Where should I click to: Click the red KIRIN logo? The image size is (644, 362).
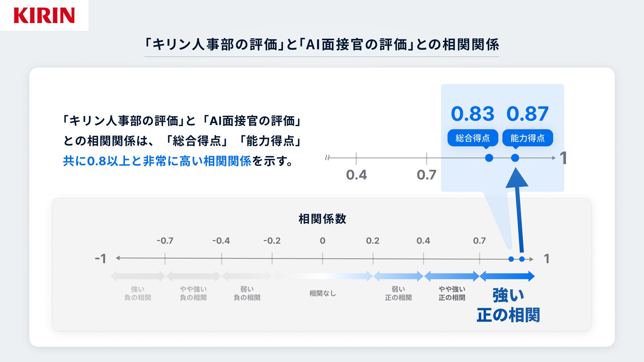[x=44, y=16]
